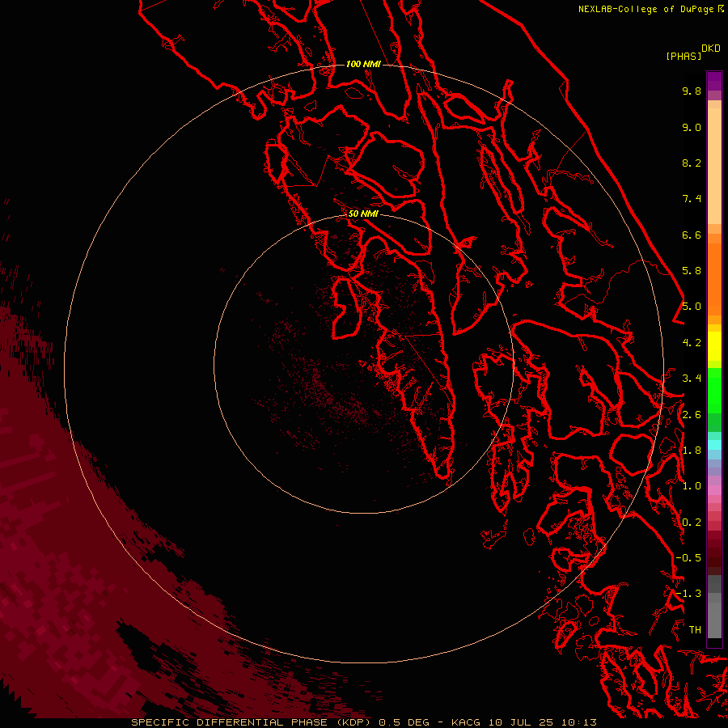Click the 9.0 value on the color scale
Screen dimensions: 728x728
tap(692, 127)
